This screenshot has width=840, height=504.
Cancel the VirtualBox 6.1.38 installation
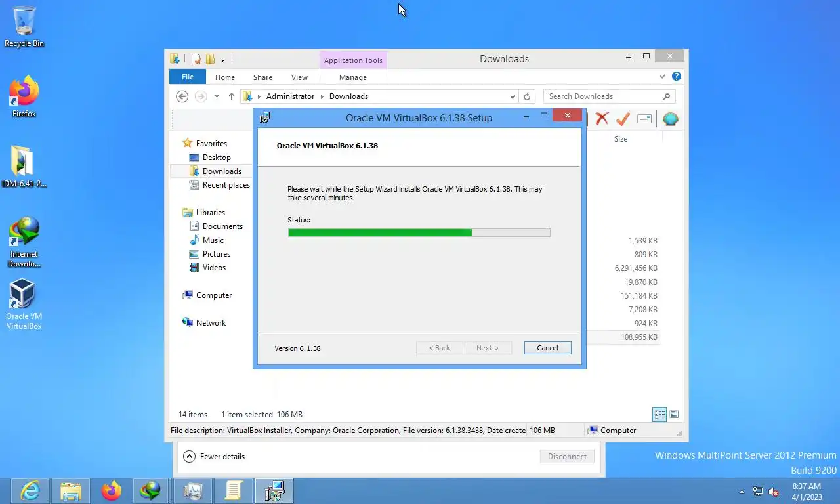tap(547, 348)
